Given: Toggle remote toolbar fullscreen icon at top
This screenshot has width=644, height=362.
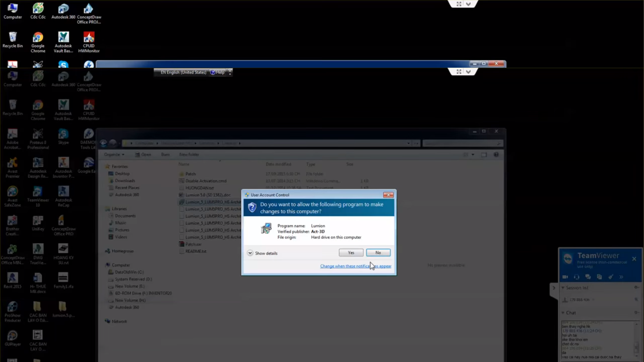Looking at the screenshot, I should (459, 4).
